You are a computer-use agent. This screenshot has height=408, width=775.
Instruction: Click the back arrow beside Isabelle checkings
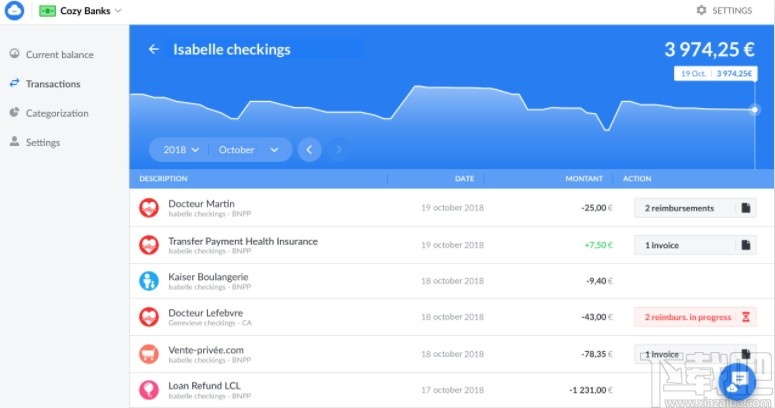click(x=153, y=49)
